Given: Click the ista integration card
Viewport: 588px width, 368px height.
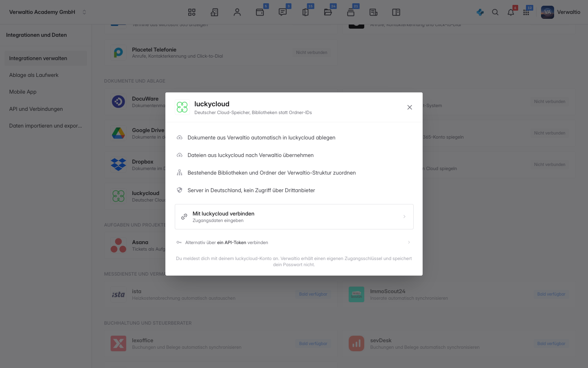Looking at the screenshot, I should point(221,294).
